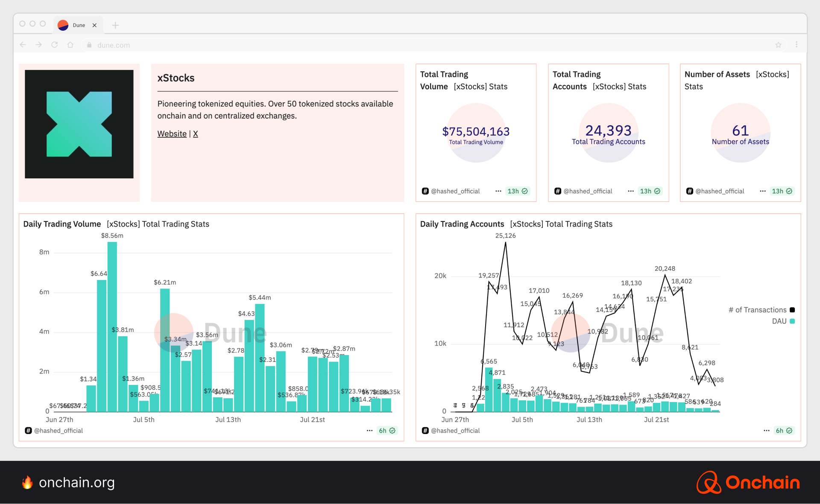Screen dimensions: 820x504
Task: Click the $5.44m volume bar
Action: [260, 358]
